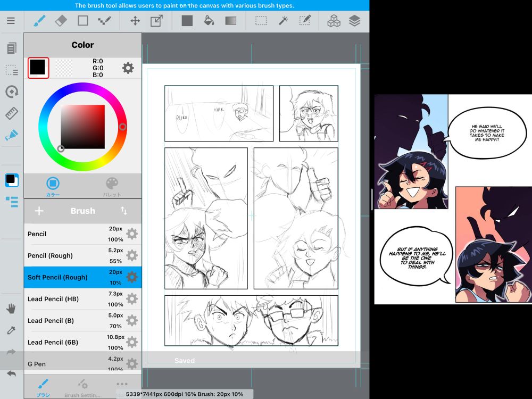Select the Selection Pen tool

coord(305,21)
